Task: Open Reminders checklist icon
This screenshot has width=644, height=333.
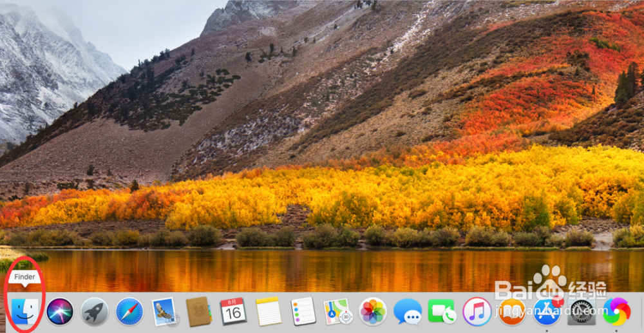Action: tap(303, 311)
